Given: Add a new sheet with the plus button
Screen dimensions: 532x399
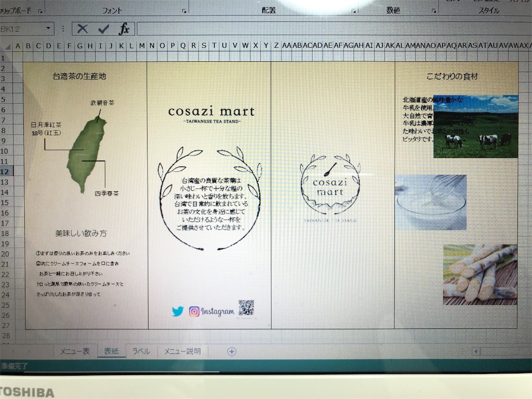Looking at the screenshot, I should tap(232, 352).
